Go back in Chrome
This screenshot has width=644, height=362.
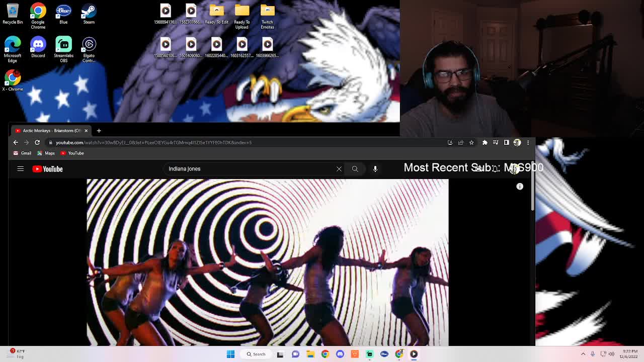(16, 142)
